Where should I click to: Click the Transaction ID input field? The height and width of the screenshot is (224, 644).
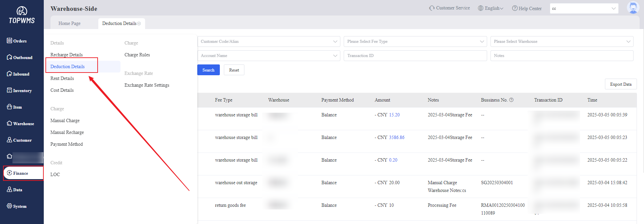click(415, 56)
